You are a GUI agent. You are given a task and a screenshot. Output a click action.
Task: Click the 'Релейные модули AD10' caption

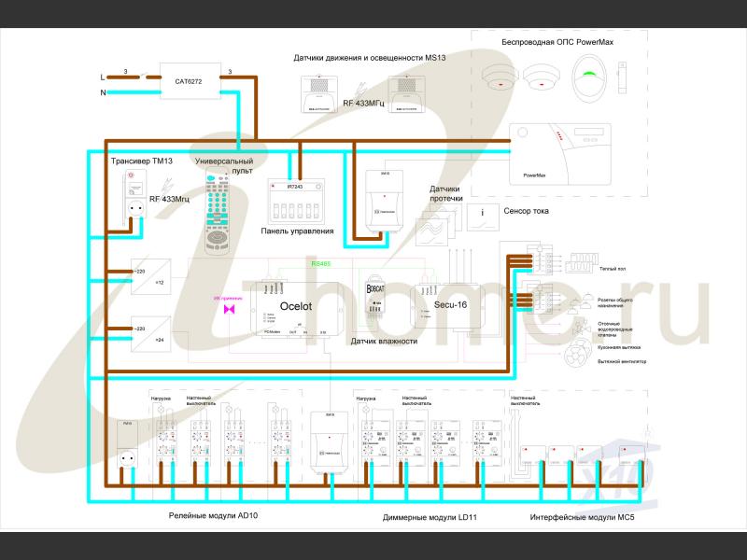click(x=212, y=515)
